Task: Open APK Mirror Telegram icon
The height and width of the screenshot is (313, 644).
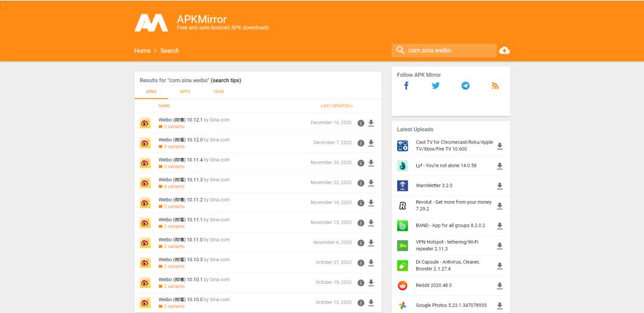Action: coord(465,85)
